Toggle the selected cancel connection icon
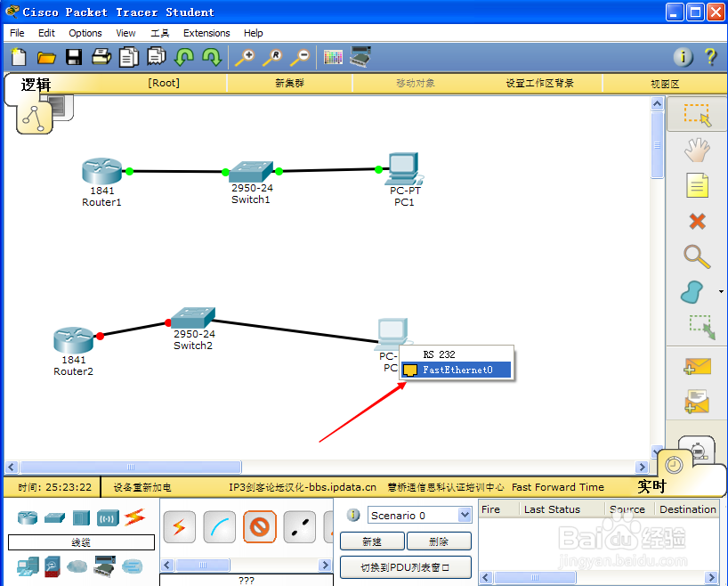The image size is (728, 586). pos(260,527)
